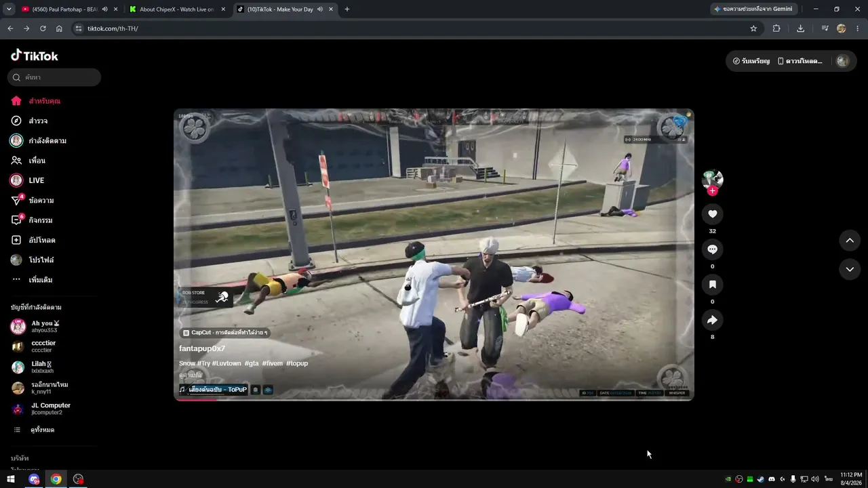868x488 pixels.
Task: Open the creator's avatar beside the video
Action: coord(712,179)
